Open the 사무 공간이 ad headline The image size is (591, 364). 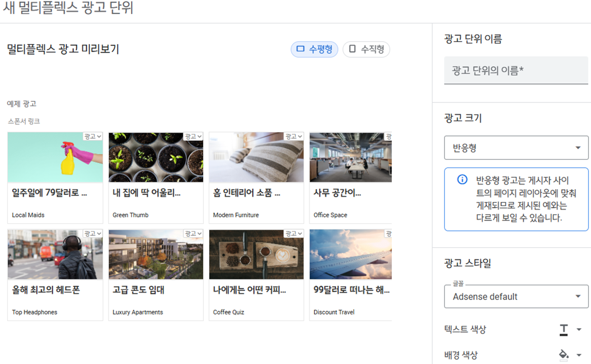pyautogui.click(x=337, y=193)
